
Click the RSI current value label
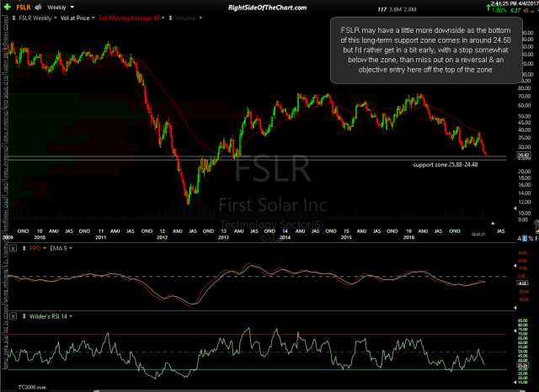(x=522, y=365)
